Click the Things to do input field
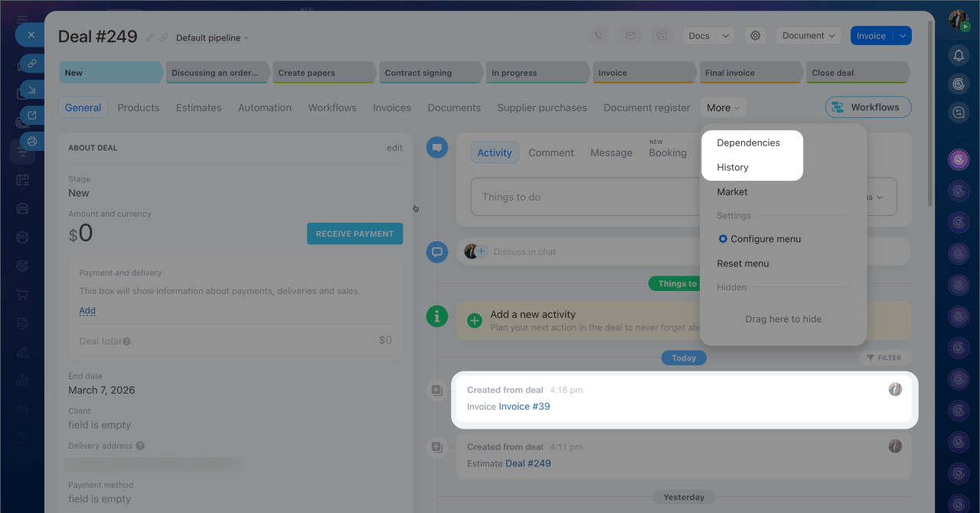 (582, 197)
